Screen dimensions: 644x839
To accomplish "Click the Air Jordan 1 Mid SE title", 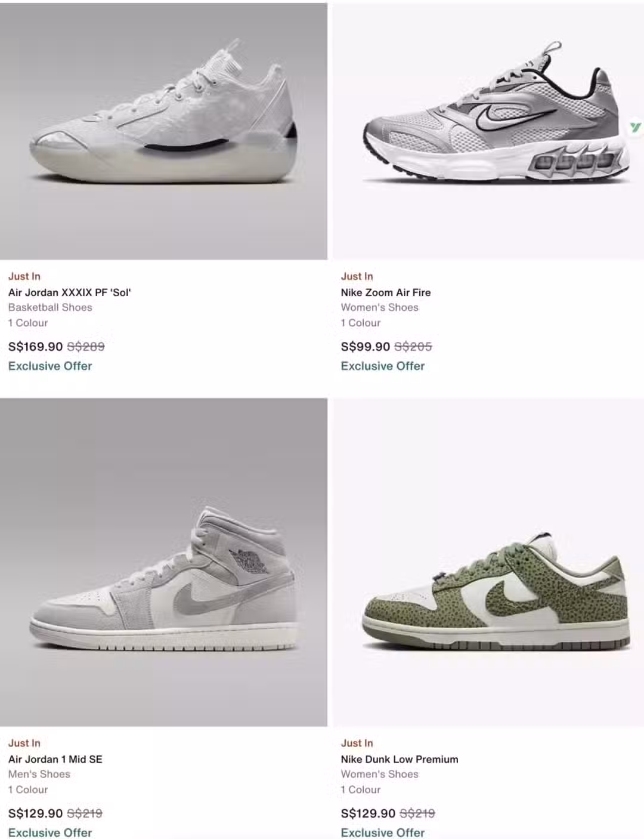I will click(55, 759).
